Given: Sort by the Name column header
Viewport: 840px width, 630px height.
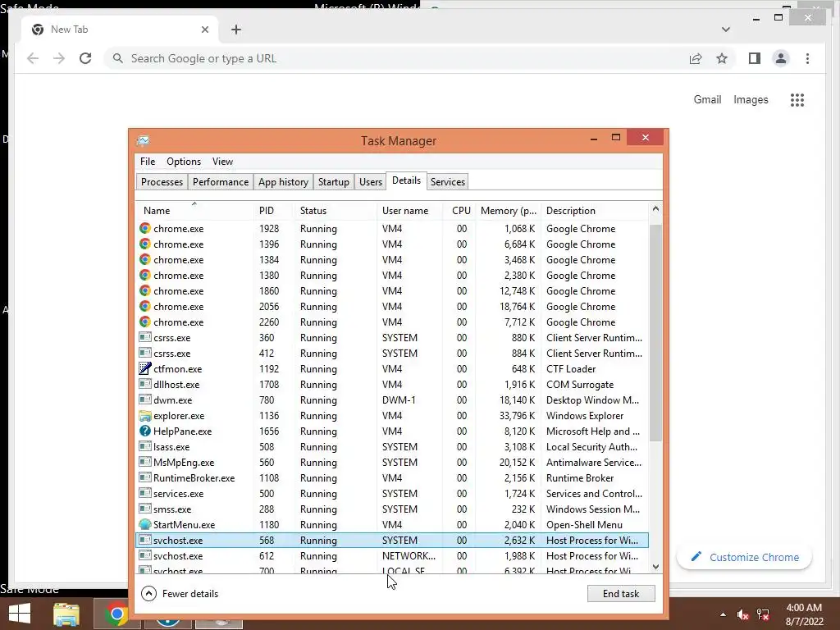Looking at the screenshot, I should tap(194, 211).
